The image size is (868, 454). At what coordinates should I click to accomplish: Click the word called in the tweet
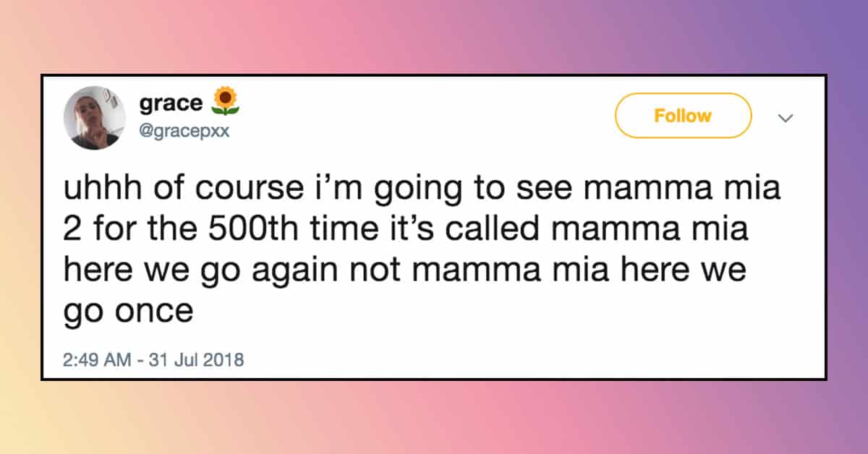(519, 231)
